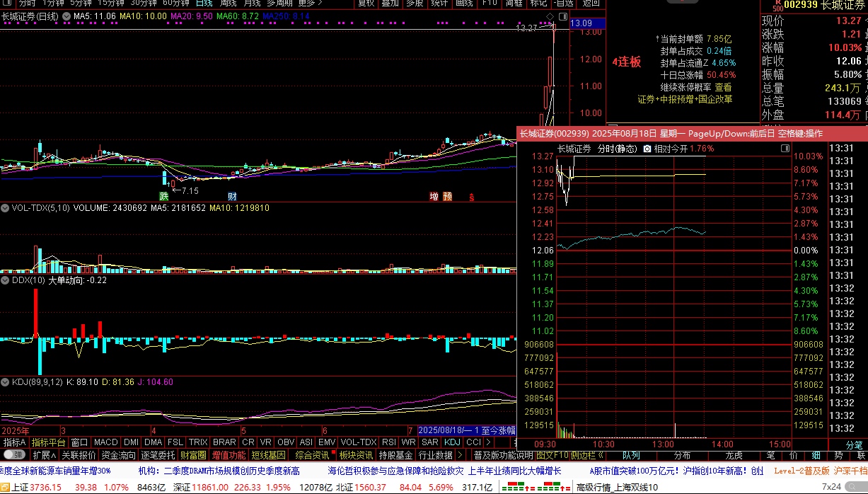
Task: Click the 财 event marker on the chart
Action: click(x=231, y=196)
